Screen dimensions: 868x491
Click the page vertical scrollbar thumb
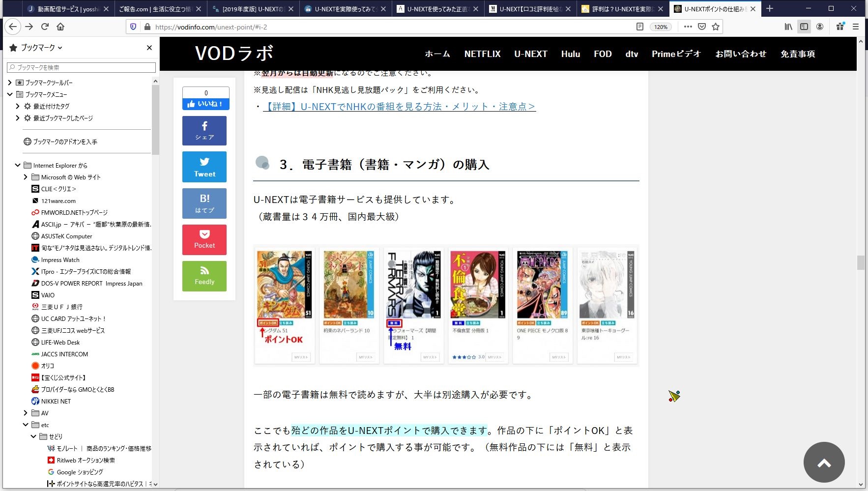click(861, 262)
